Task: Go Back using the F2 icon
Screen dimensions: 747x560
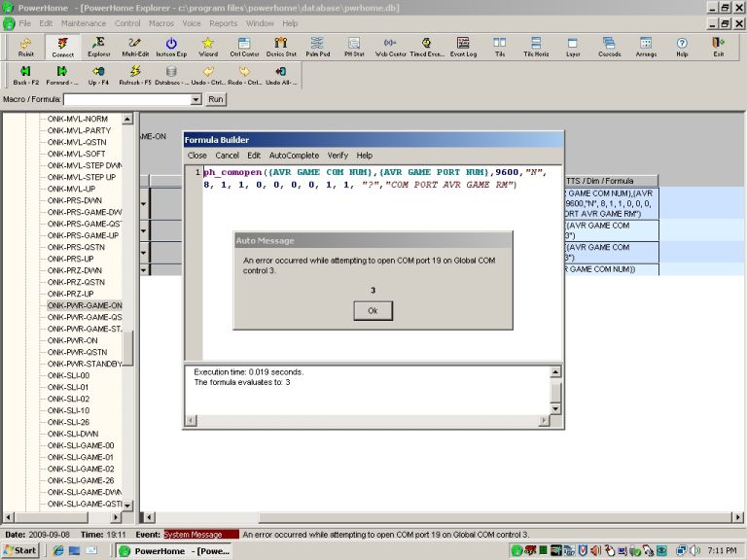Action: [x=25, y=75]
